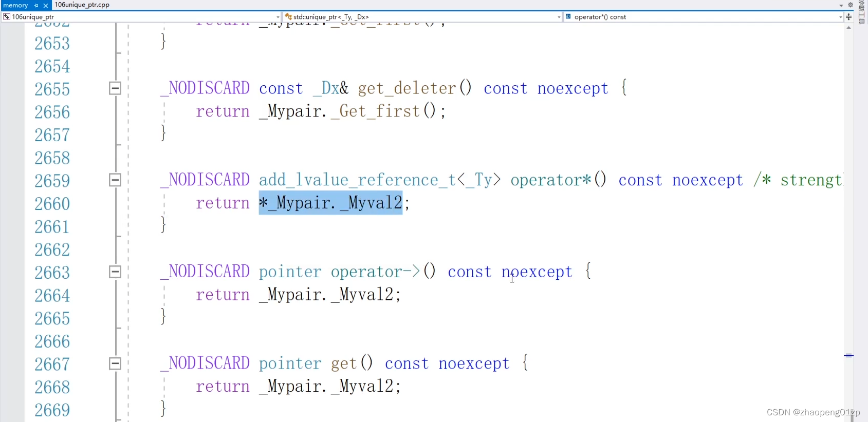Click line number 2663

pyautogui.click(x=52, y=273)
